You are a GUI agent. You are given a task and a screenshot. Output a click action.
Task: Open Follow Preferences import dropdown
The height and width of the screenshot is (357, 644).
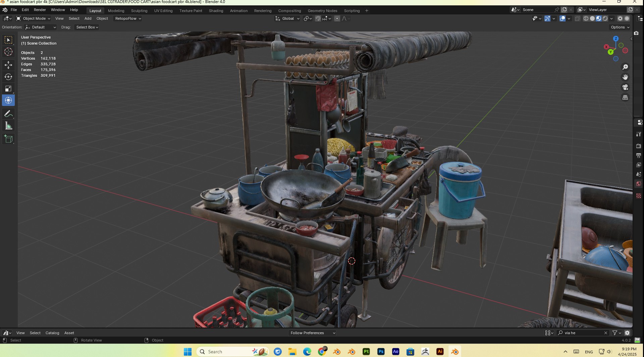[312, 333]
